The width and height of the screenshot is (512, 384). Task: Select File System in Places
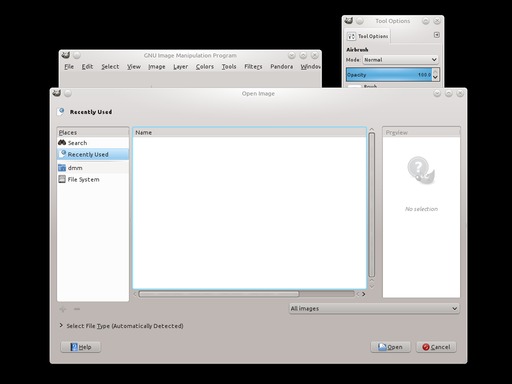(x=93, y=179)
